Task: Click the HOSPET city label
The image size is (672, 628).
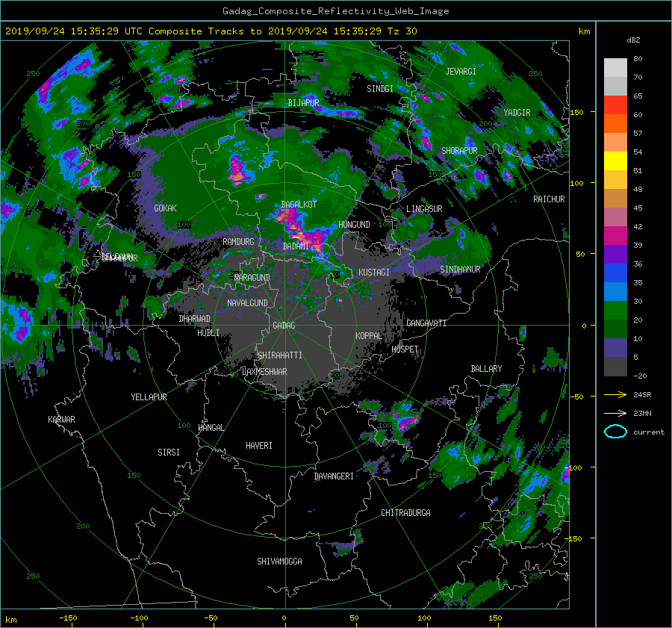Action: click(405, 349)
